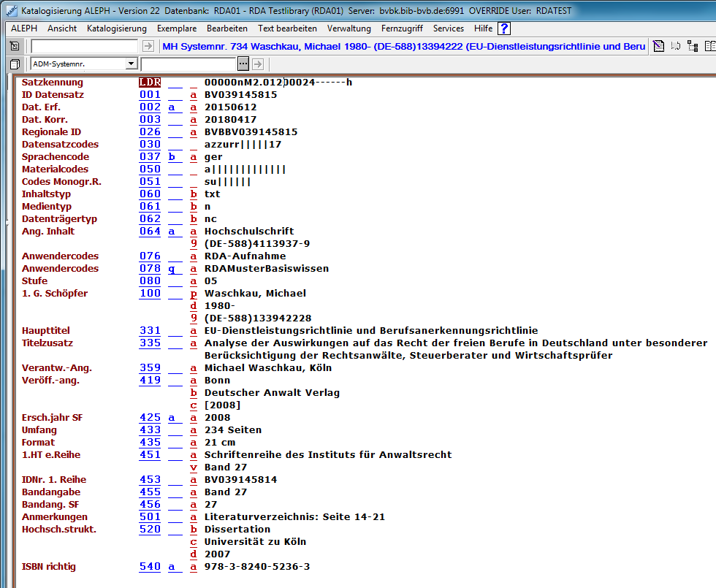716x588 pixels.
Task: Click the edit record icon in top-right toolbar
Action: pyautogui.click(x=659, y=46)
